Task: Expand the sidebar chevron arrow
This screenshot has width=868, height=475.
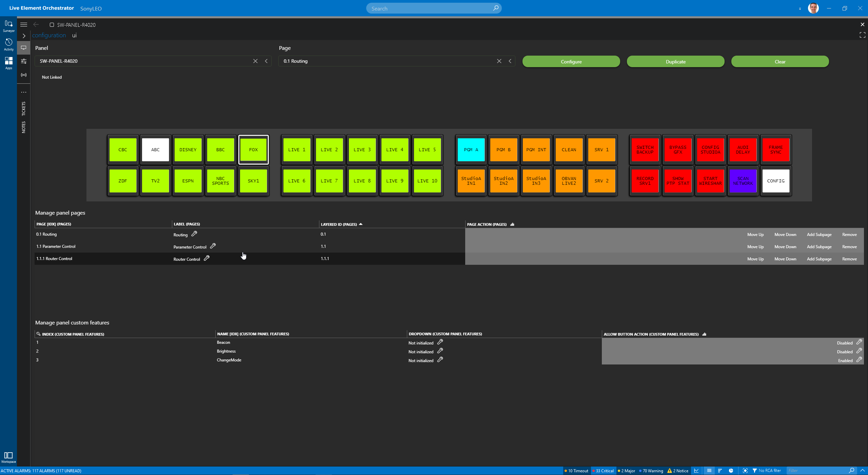Action: coord(24,36)
